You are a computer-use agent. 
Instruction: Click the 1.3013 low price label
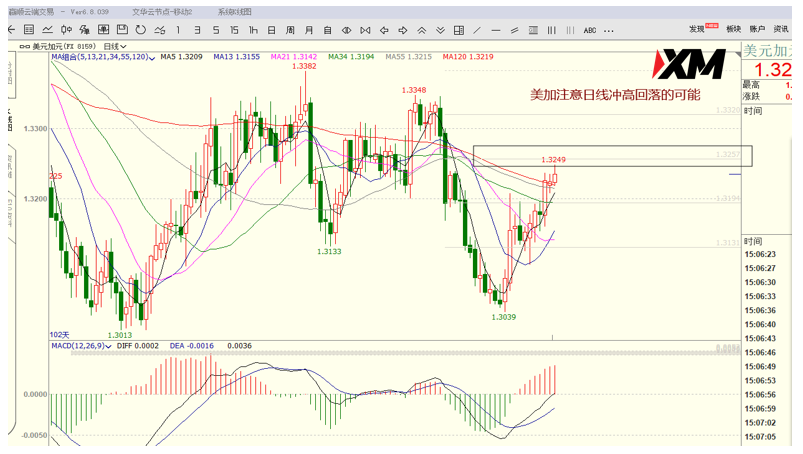pyautogui.click(x=120, y=335)
